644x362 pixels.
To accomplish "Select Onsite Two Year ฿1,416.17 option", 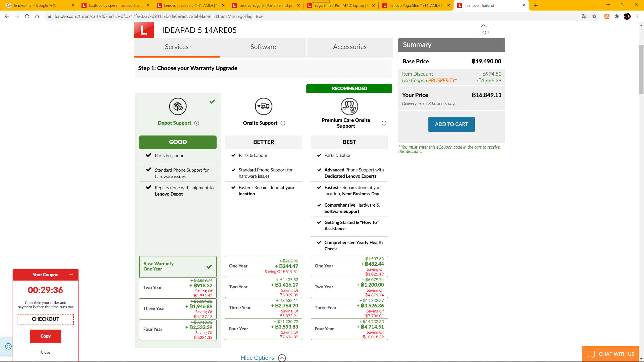I will tap(264, 287).
